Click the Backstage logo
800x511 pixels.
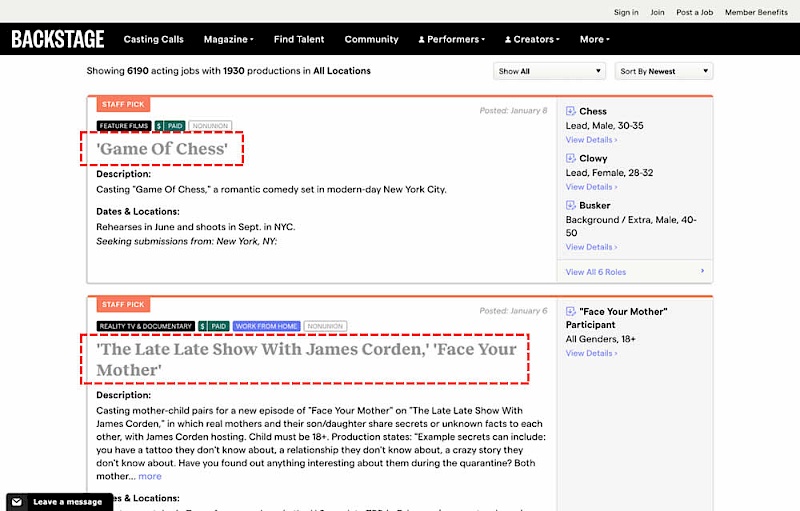click(x=58, y=39)
